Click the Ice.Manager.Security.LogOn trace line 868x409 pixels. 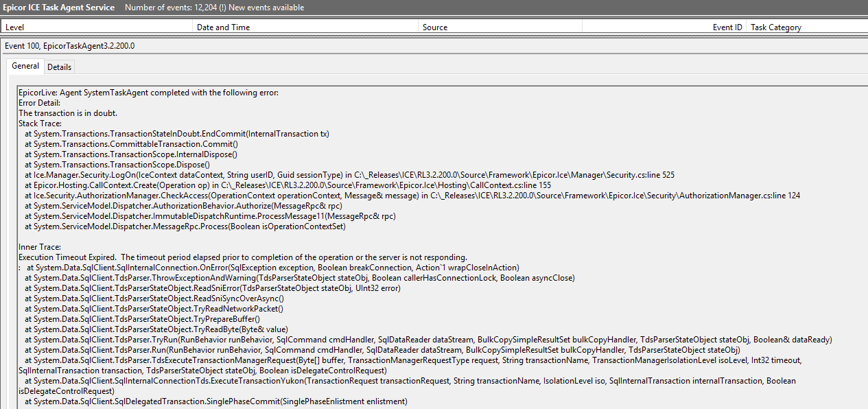click(349, 175)
